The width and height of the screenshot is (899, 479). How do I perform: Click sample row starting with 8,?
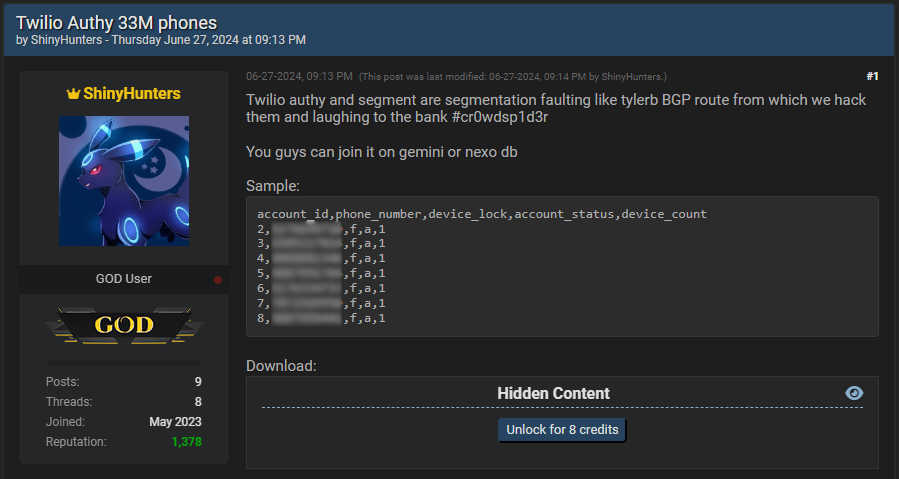(x=321, y=318)
